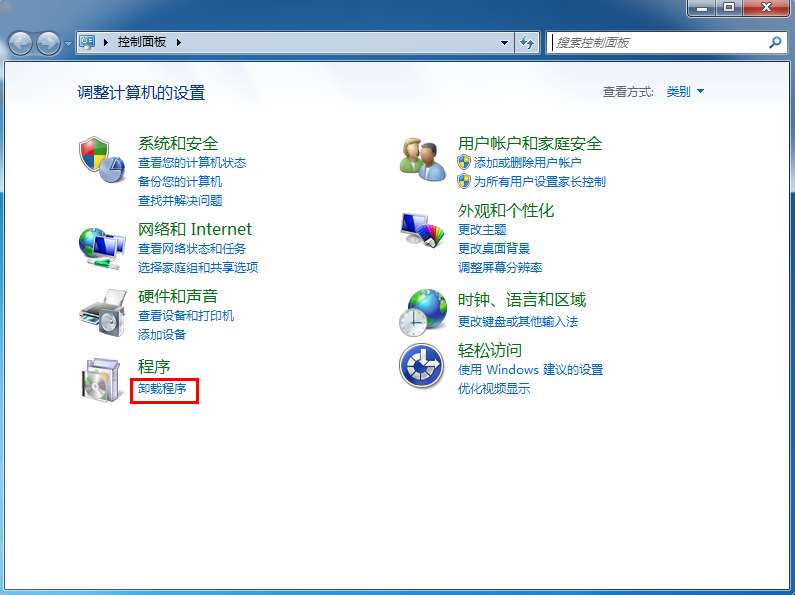Open the Network and Internet globe icon
This screenshot has width=795, height=595.
(x=102, y=246)
